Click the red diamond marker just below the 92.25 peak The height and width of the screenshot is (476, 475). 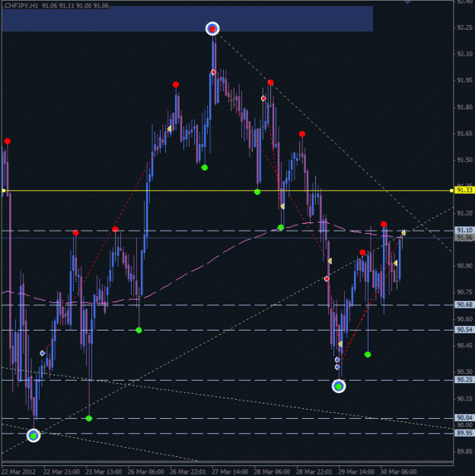pos(213,72)
